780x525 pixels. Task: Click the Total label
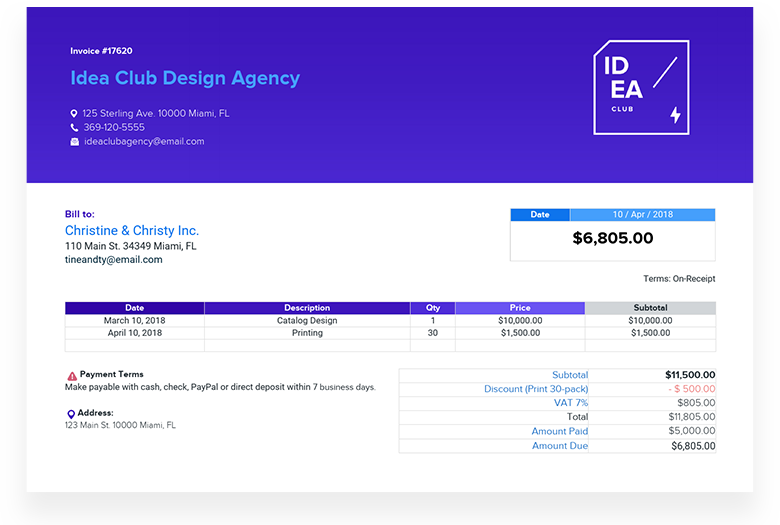pyautogui.click(x=577, y=417)
